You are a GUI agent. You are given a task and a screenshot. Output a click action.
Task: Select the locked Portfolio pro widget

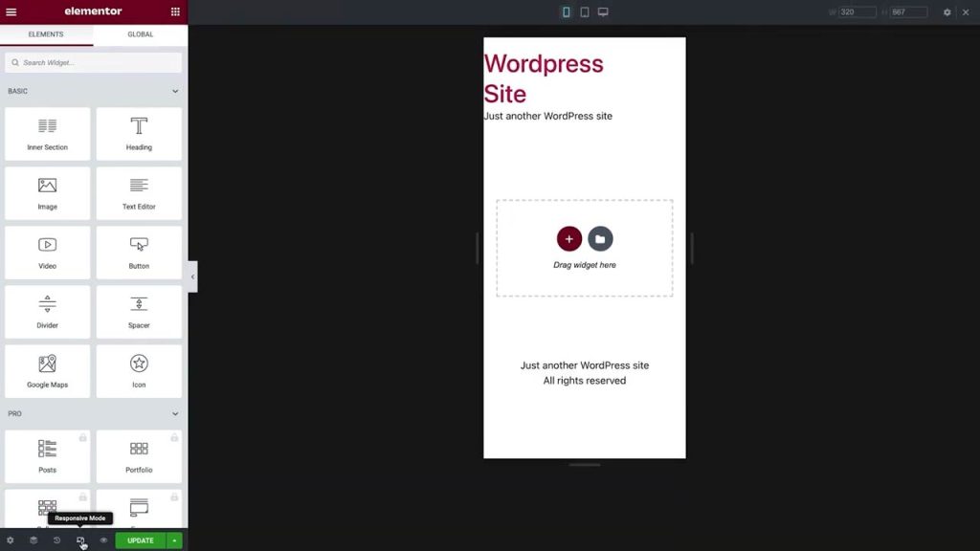(139, 456)
